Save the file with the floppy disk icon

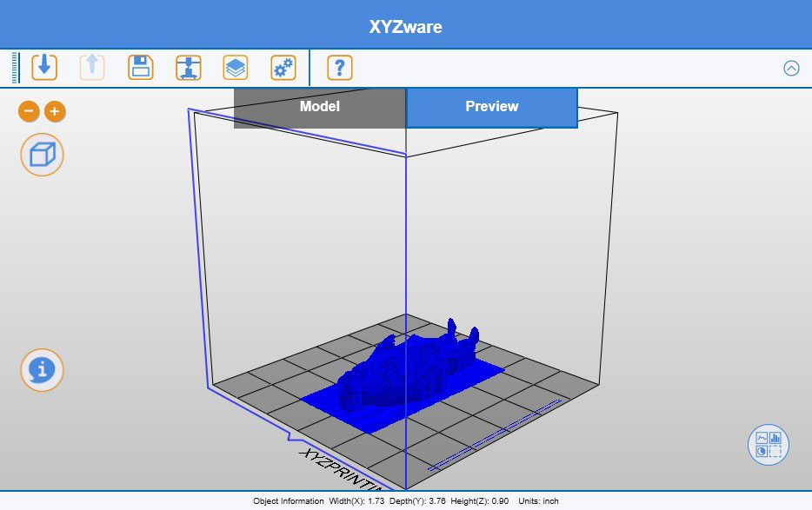(141, 67)
